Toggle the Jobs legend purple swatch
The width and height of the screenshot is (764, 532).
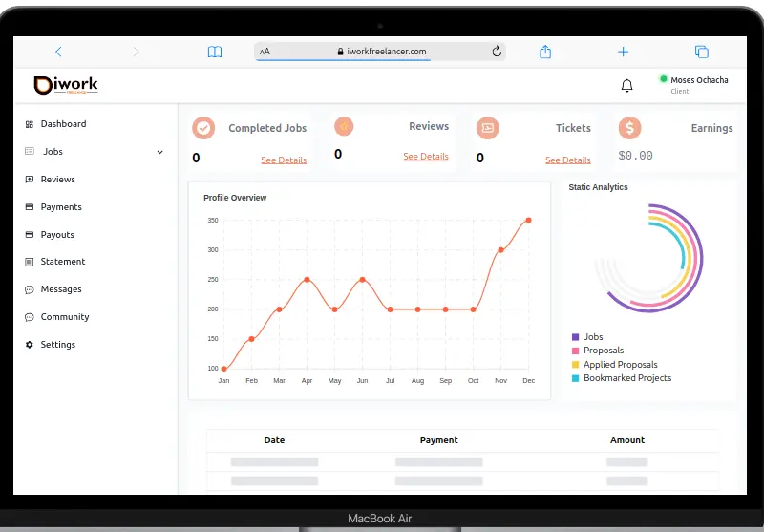click(x=575, y=337)
